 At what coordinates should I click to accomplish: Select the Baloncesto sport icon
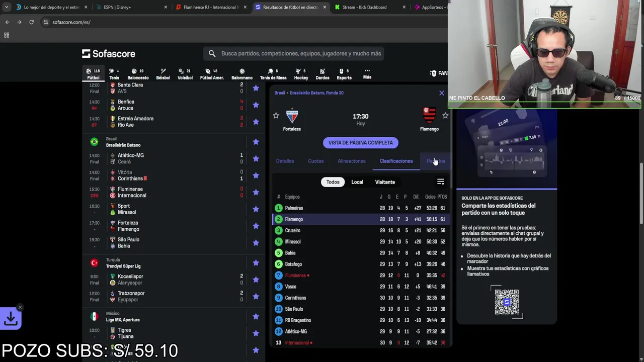pyautogui.click(x=138, y=74)
